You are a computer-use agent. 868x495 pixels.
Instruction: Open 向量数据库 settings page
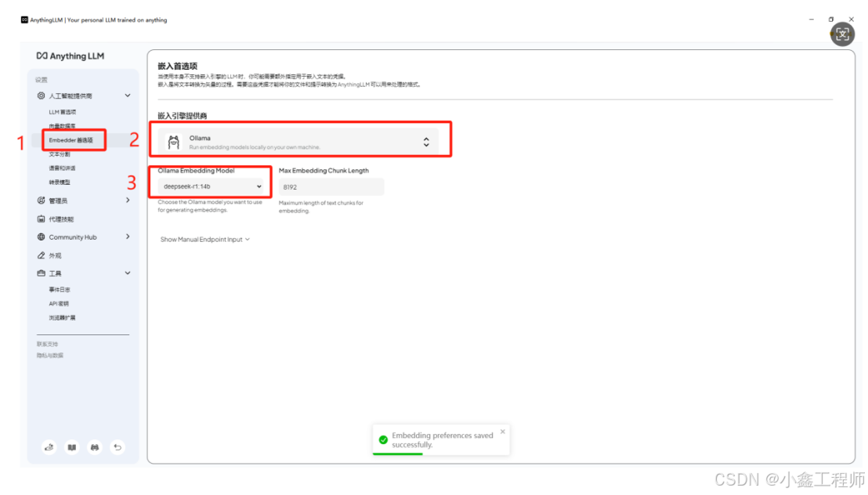[x=62, y=126]
